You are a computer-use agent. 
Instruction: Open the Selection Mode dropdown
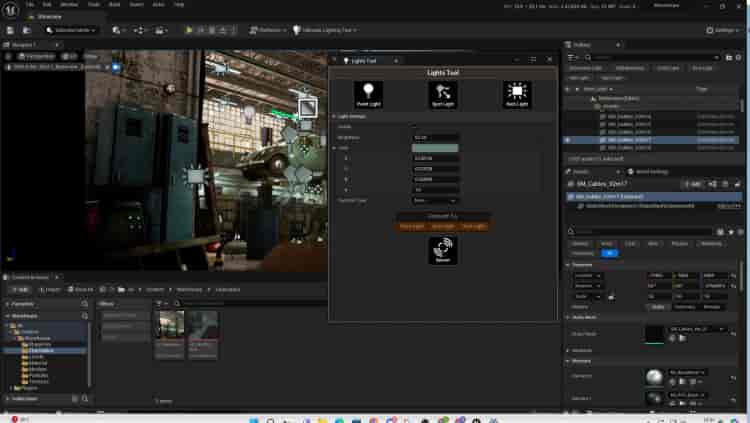click(x=71, y=30)
